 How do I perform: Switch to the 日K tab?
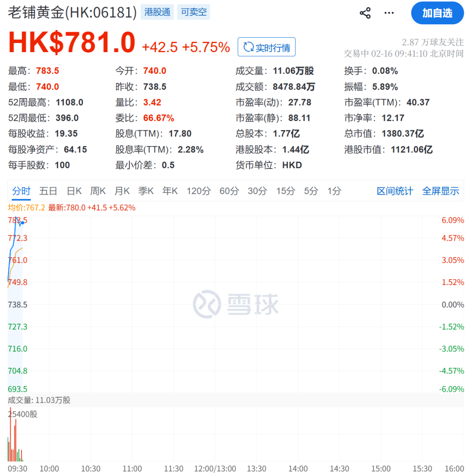coord(74,191)
